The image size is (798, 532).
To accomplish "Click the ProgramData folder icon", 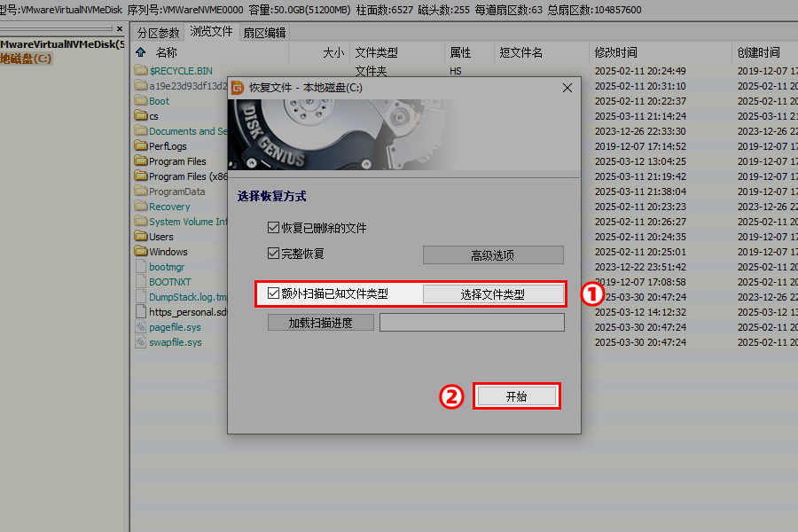I will coord(141,191).
